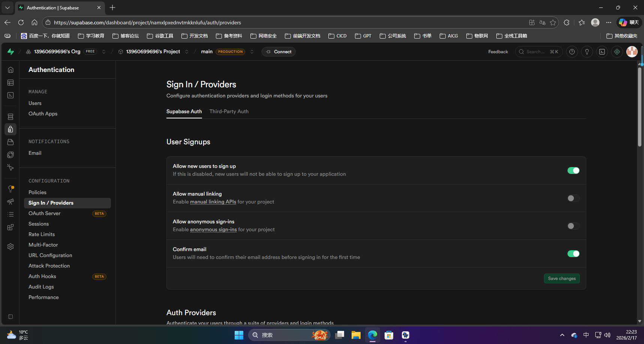Open browser extensions puzzle icon
The height and width of the screenshot is (344, 644).
tap(566, 22)
